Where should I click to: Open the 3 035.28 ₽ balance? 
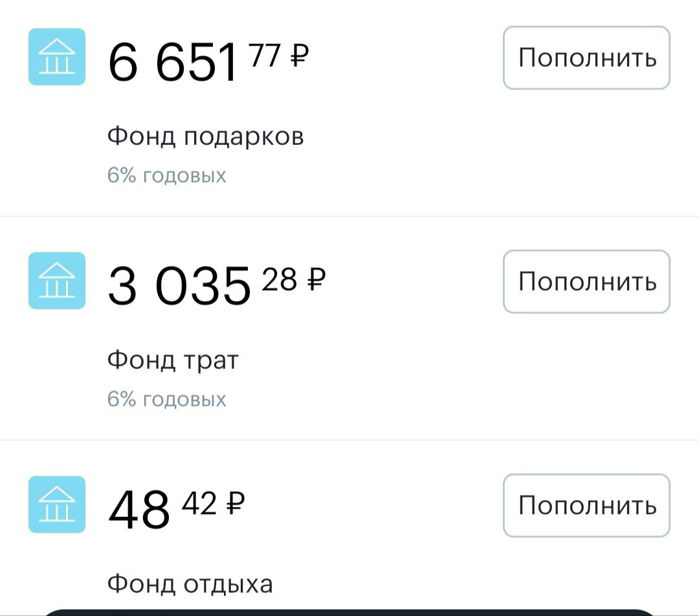(x=217, y=285)
